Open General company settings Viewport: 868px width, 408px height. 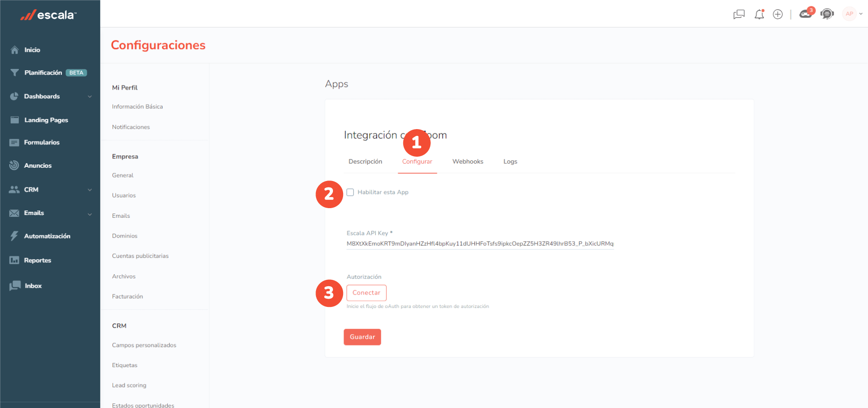point(123,175)
